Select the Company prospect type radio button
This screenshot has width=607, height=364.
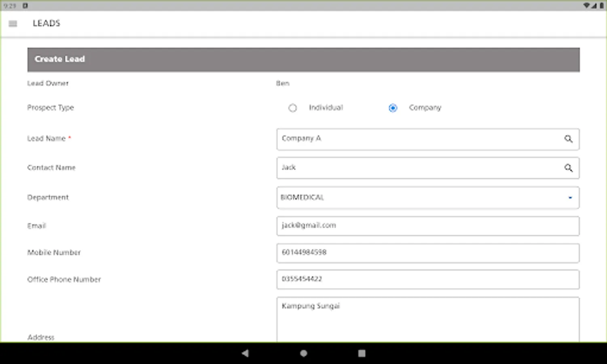(392, 108)
